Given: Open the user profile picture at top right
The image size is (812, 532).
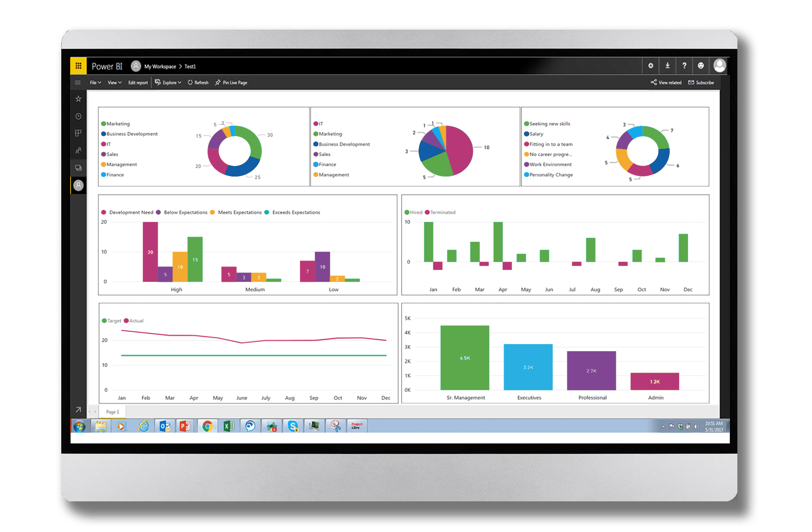Looking at the screenshot, I should click(720, 66).
